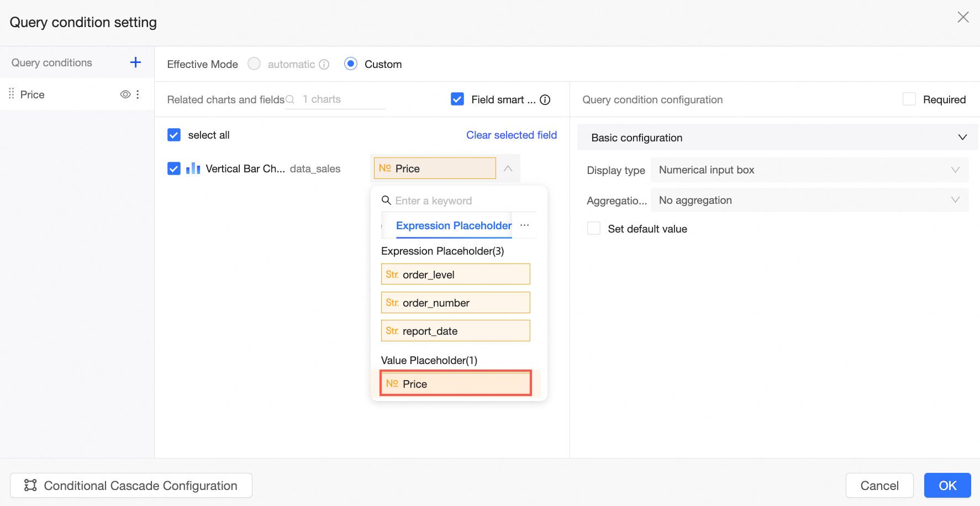Uncheck the select all checkbox

pyautogui.click(x=174, y=135)
